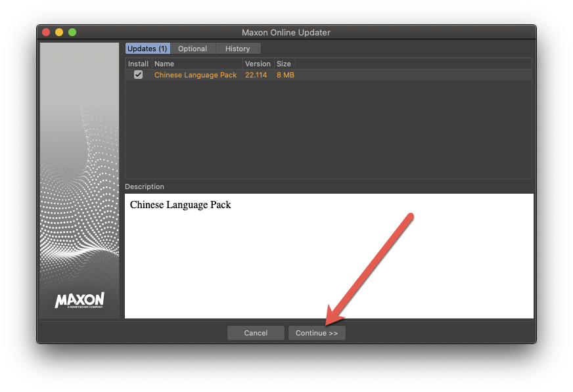The image size is (573, 392).
Task: Click the Maxon logo in the sidebar
Action: click(80, 300)
